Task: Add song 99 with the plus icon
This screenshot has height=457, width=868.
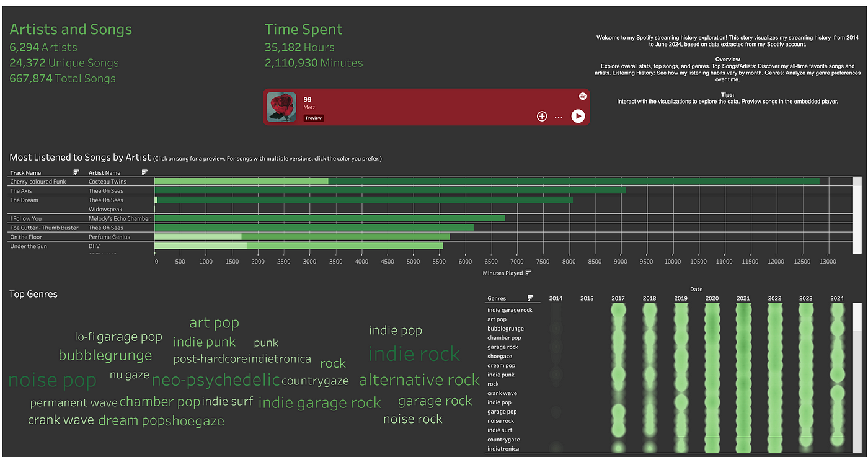Action: pyautogui.click(x=542, y=116)
